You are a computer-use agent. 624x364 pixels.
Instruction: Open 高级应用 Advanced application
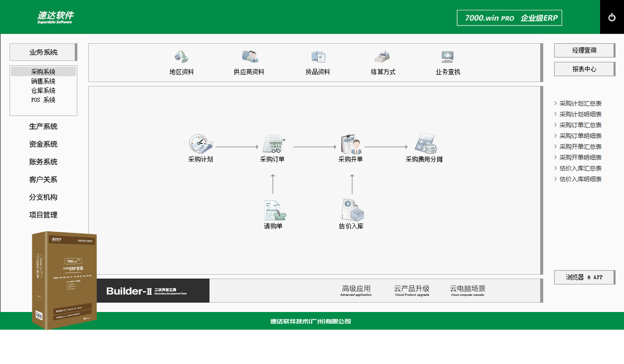tap(356, 291)
